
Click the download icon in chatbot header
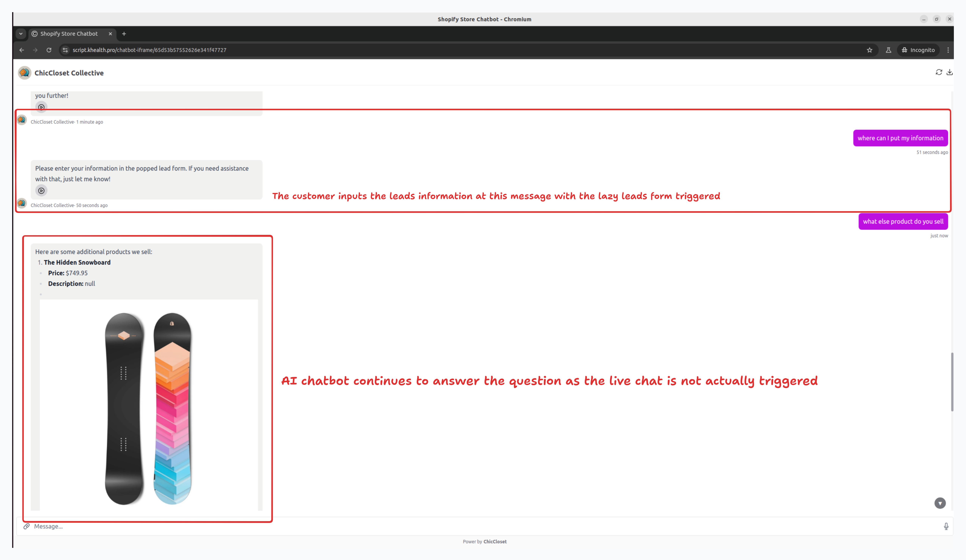(x=950, y=72)
